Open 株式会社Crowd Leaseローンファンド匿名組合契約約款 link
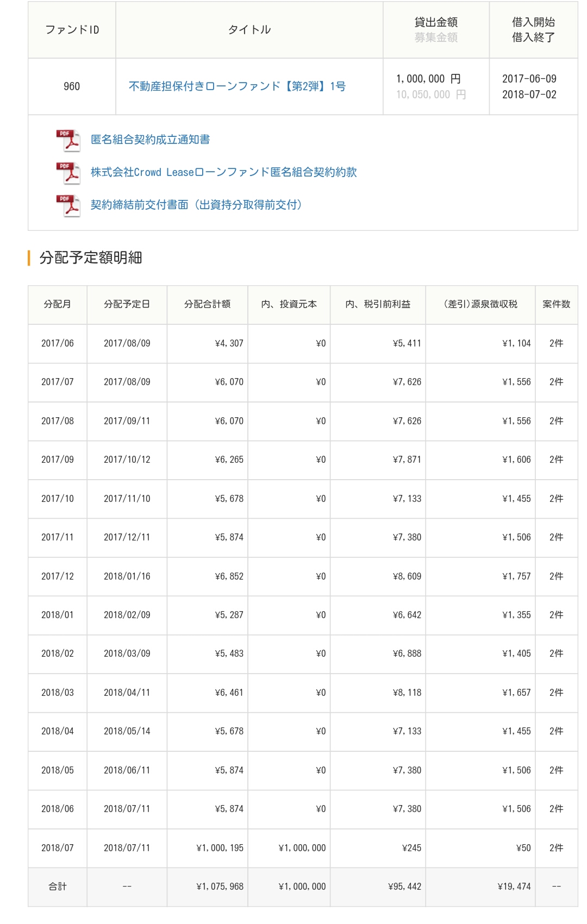Viewport: 587px width, 924px height. point(223,172)
